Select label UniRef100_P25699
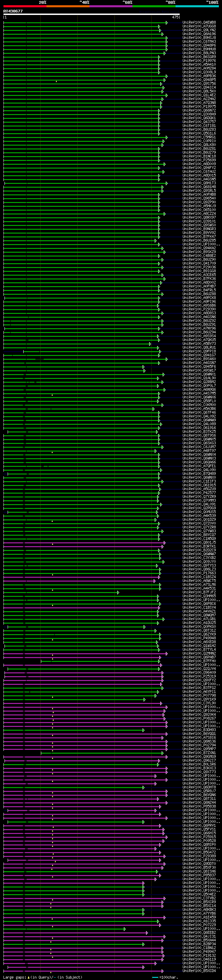This screenshot has height=980, width=222. (199, 160)
